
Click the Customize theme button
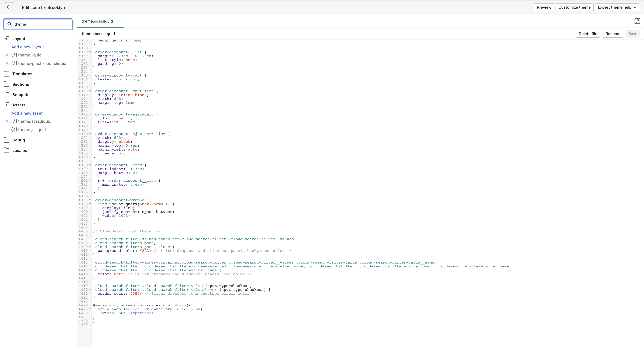point(574,7)
